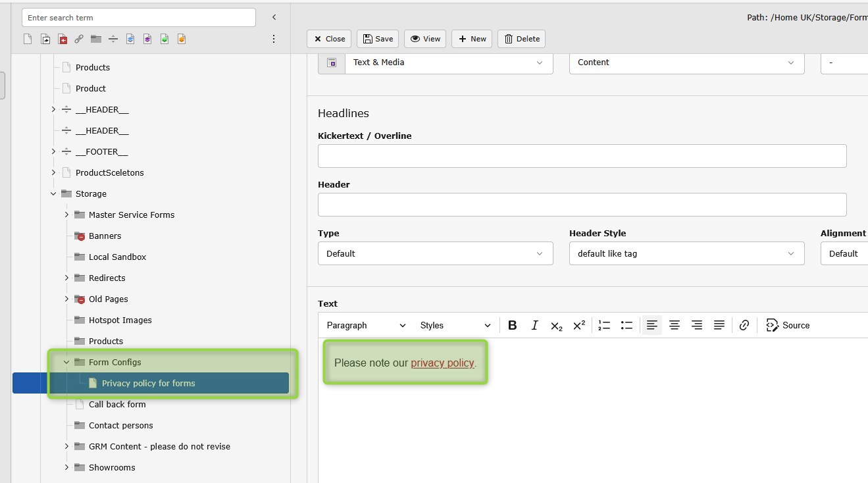Click the Kickertext / Overline input field
Image resolution: width=868 pixels, height=483 pixels.
pos(582,156)
